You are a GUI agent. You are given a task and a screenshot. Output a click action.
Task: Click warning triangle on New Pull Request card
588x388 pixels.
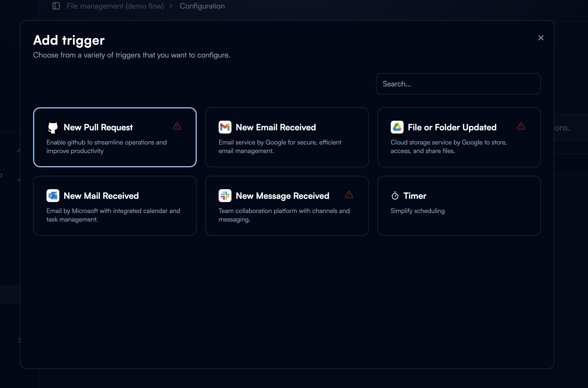point(177,126)
